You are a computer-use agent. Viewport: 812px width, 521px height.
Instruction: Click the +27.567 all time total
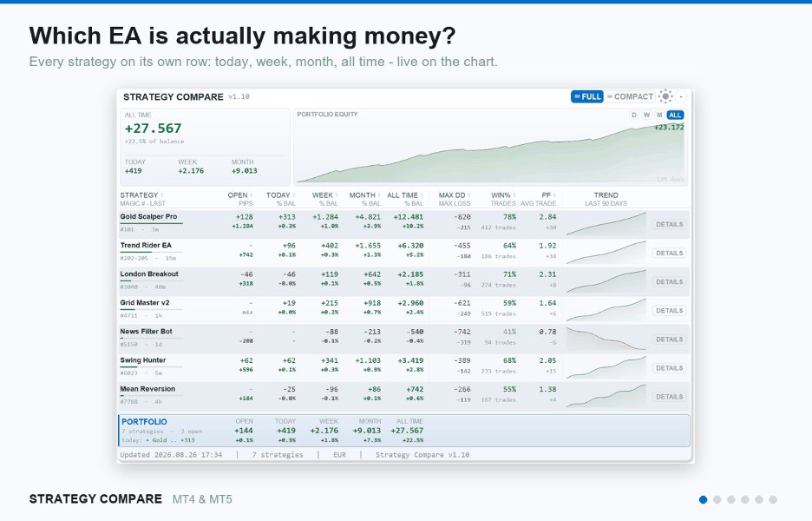pyautogui.click(x=154, y=129)
